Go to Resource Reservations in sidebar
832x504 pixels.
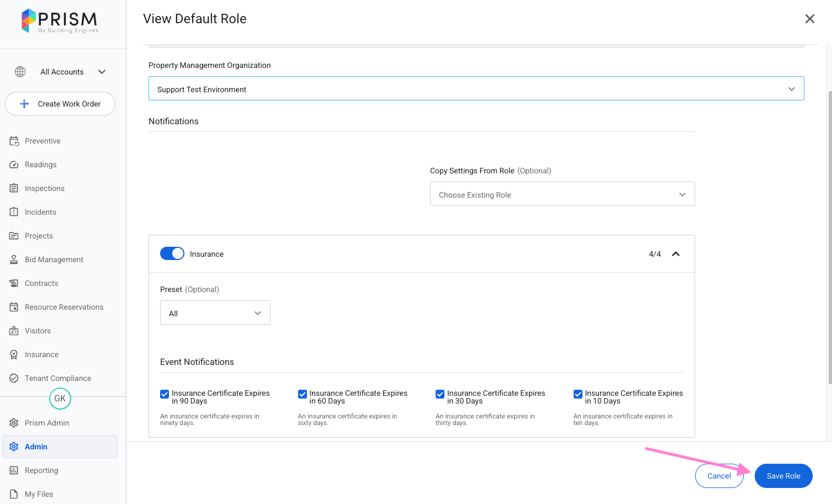64,307
